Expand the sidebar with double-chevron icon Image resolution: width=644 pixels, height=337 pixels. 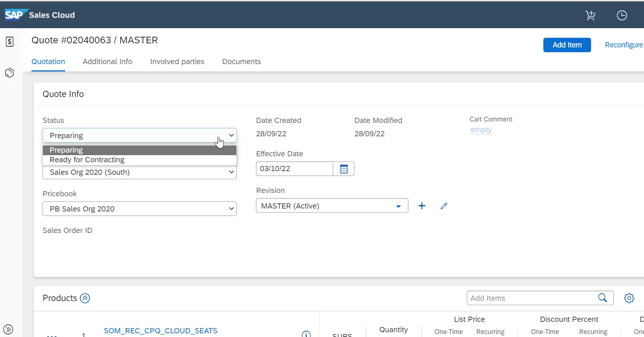tap(8, 329)
